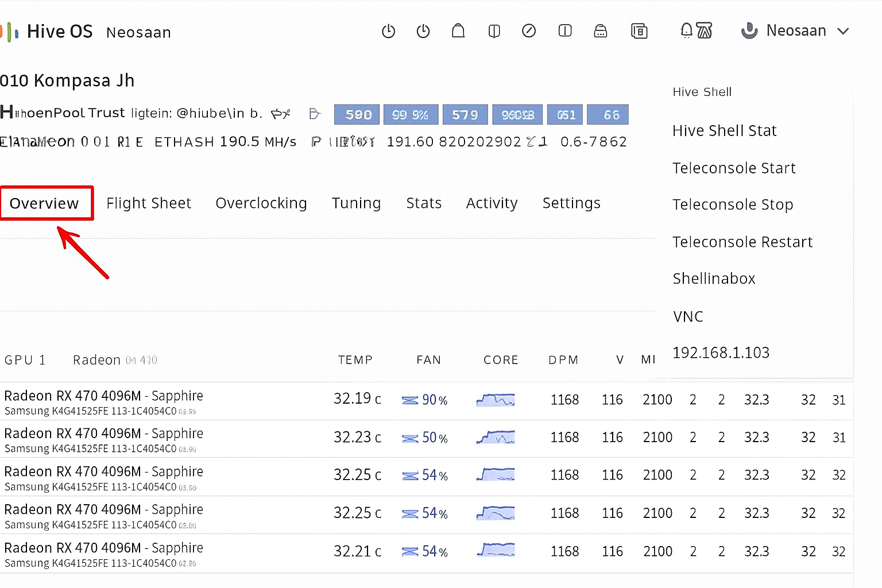Click the circle-with-slash icon in the top toolbar
882x588 pixels.
(529, 30)
